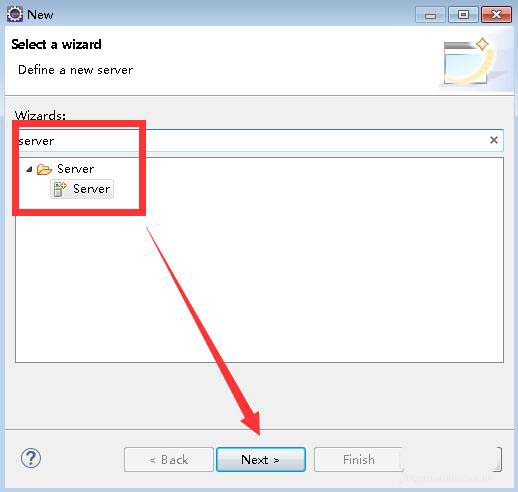Screen dimensions: 518x492
Task: Collapse the Server folder tree node
Action: point(29,169)
